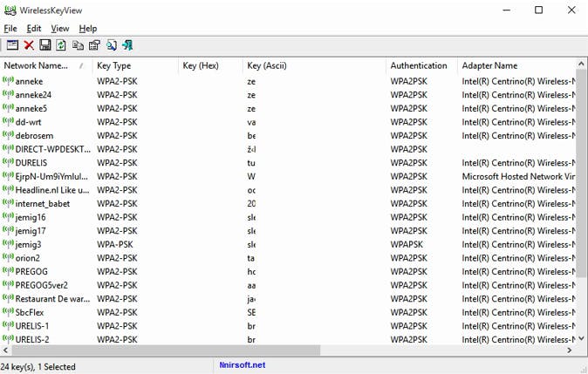Image resolution: width=588 pixels, height=374 pixels.
Task: Click the red X delete icon
Action: pyautogui.click(x=29, y=45)
